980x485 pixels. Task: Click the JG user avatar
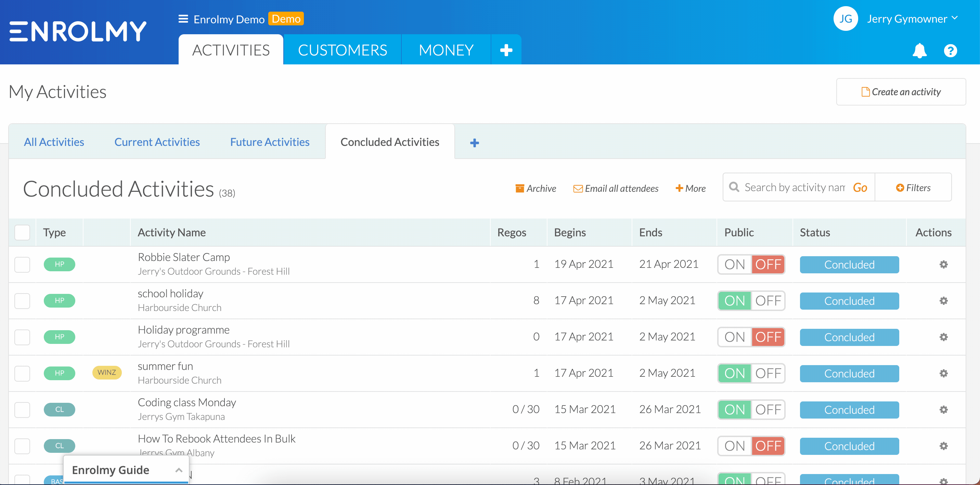pyautogui.click(x=845, y=18)
